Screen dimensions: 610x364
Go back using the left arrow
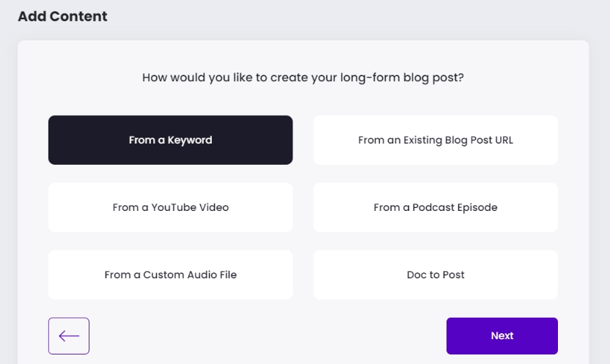(x=69, y=336)
